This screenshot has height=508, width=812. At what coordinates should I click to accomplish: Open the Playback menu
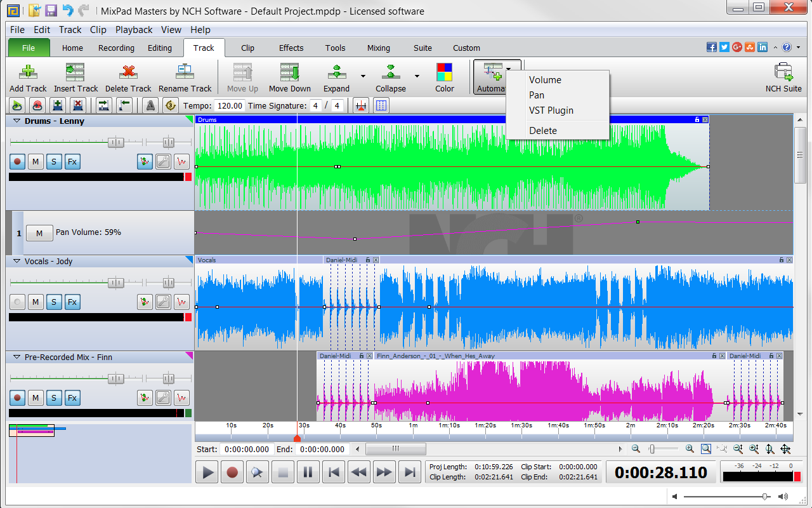coord(134,29)
